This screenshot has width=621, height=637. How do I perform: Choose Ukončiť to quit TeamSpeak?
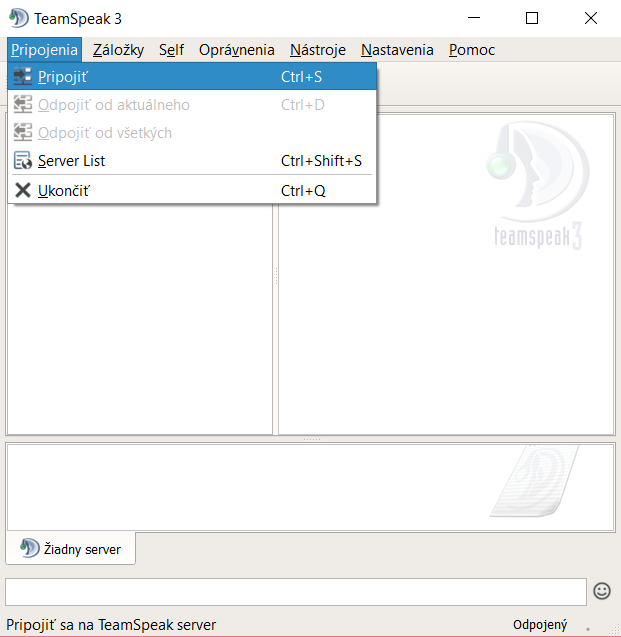192,190
